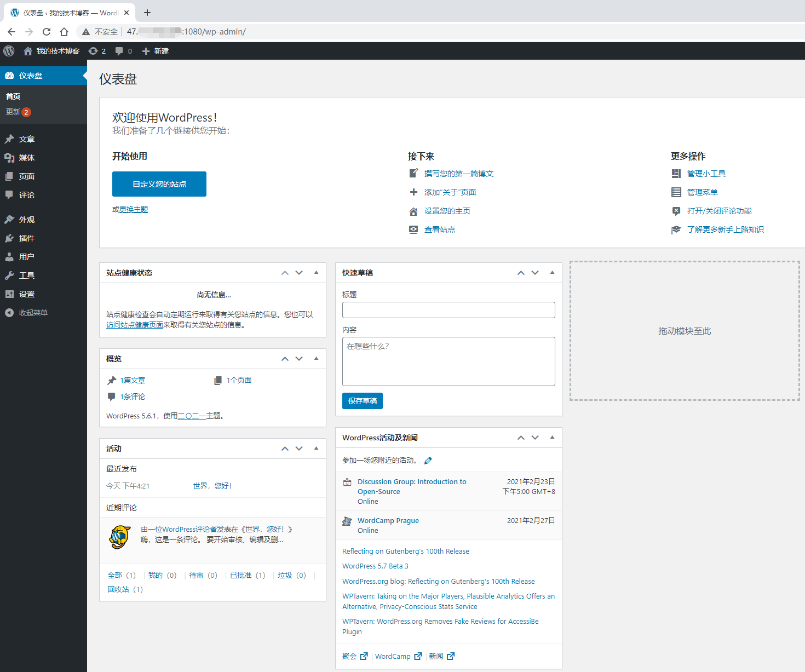Click the 自定义您的站点 button
Image resolution: width=805 pixels, height=672 pixels.
[x=159, y=184]
